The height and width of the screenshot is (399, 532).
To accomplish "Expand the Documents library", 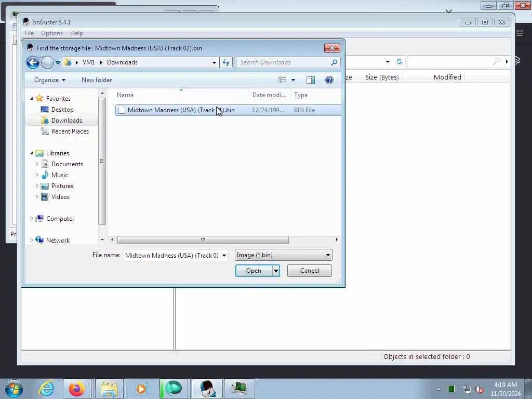I will pos(37,164).
